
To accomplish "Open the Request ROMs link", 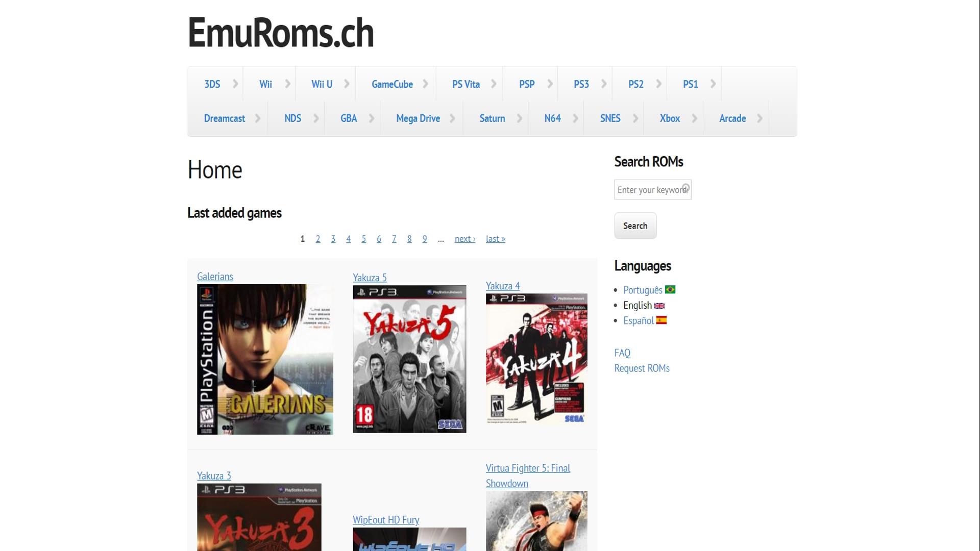I will (x=642, y=368).
